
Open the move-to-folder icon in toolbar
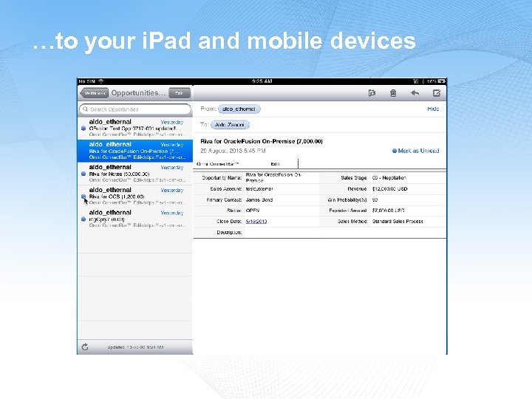click(x=372, y=93)
